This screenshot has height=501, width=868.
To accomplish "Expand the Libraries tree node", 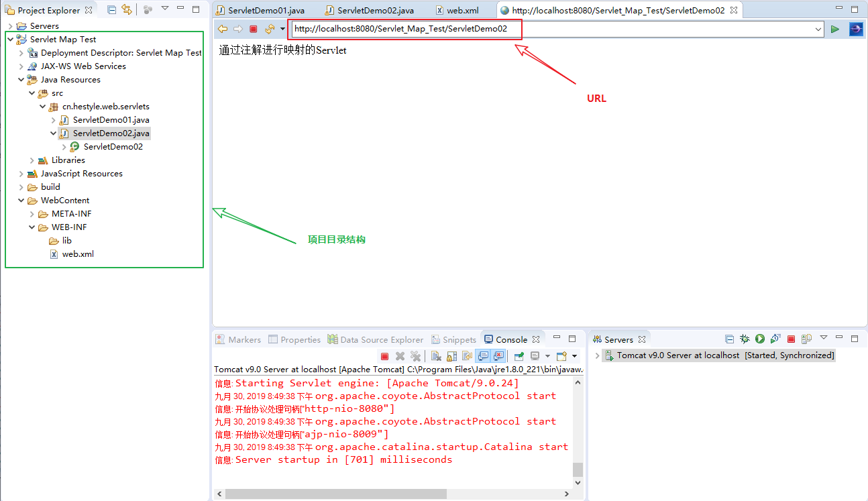I will pyautogui.click(x=32, y=160).
